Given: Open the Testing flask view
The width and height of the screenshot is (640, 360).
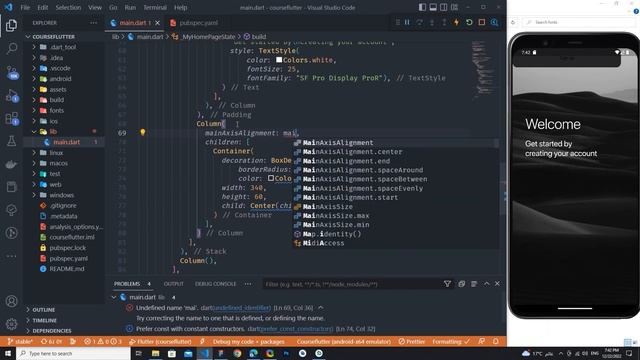Looking at the screenshot, I should point(11,141).
